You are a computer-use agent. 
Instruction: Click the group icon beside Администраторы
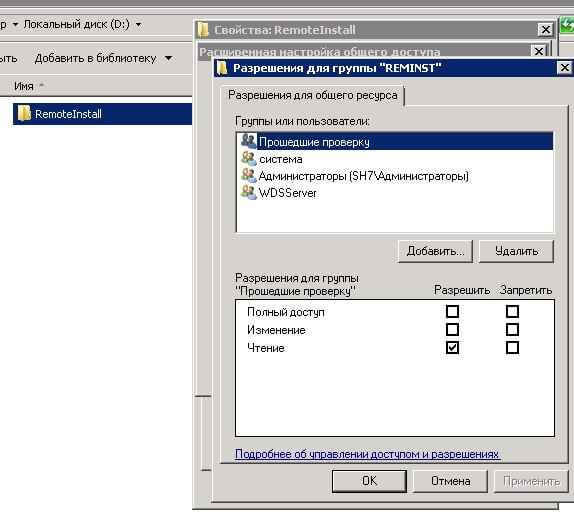point(249,175)
